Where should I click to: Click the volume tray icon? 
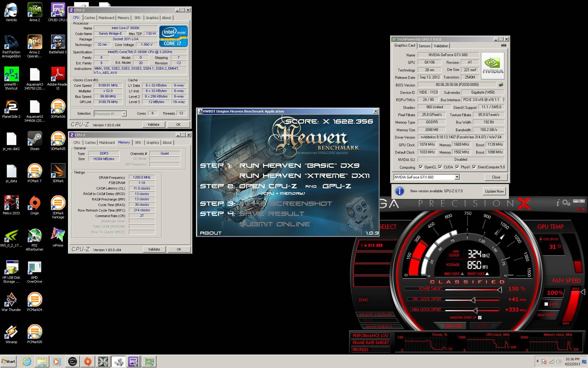559,362
